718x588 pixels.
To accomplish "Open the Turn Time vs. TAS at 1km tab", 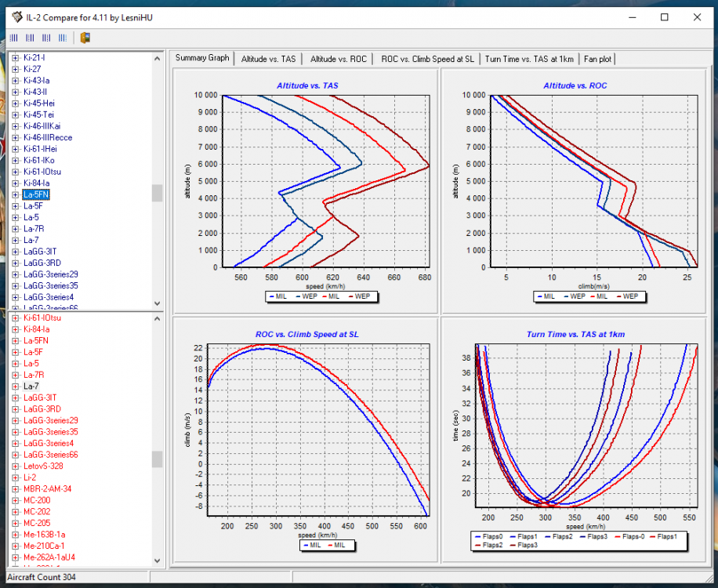I will [x=528, y=59].
